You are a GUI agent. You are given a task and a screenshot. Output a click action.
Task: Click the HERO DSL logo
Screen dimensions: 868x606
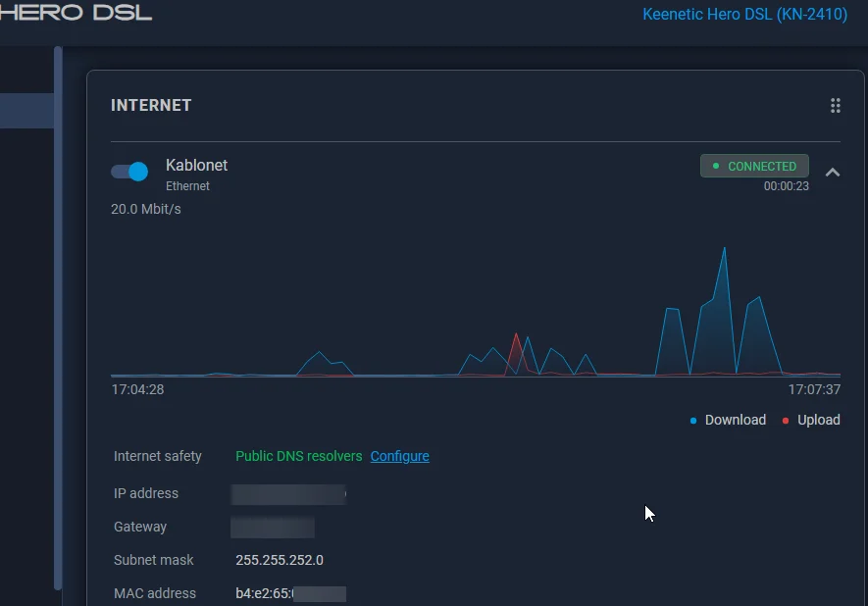click(76, 12)
